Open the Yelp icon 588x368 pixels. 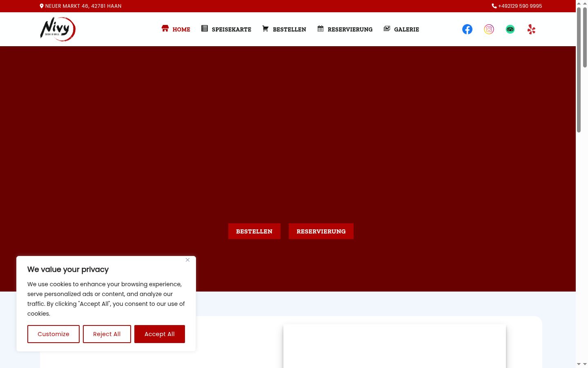pyautogui.click(x=531, y=29)
